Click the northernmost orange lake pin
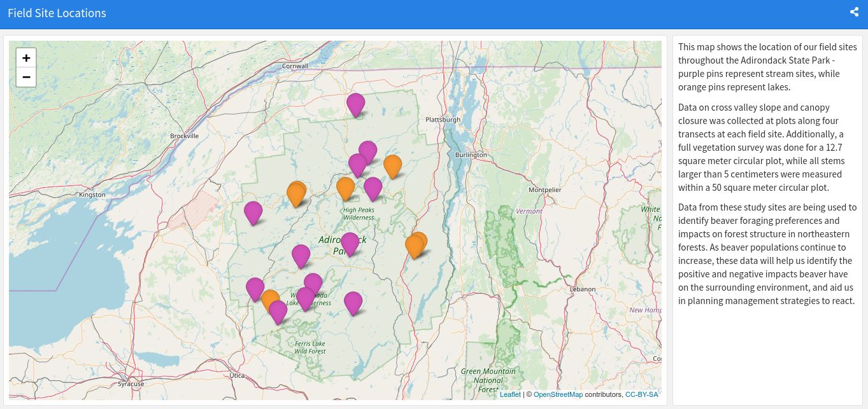Screen dimensions: 868x409 click(x=393, y=165)
